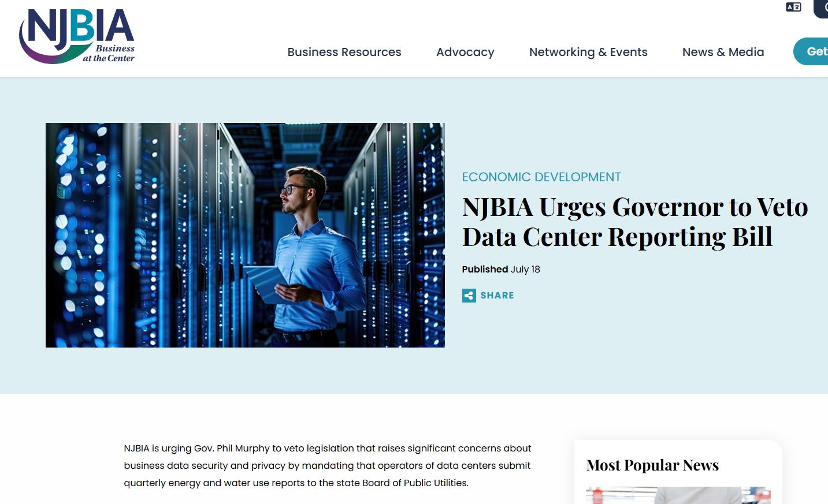Image resolution: width=828 pixels, height=504 pixels.
Task: Open the Business Resources menu
Action: coord(344,52)
